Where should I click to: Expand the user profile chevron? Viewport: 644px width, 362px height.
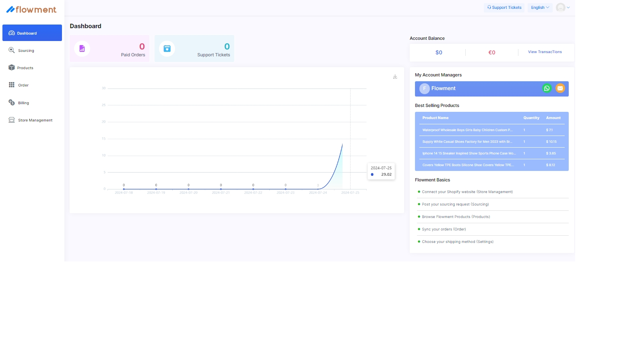[568, 8]
